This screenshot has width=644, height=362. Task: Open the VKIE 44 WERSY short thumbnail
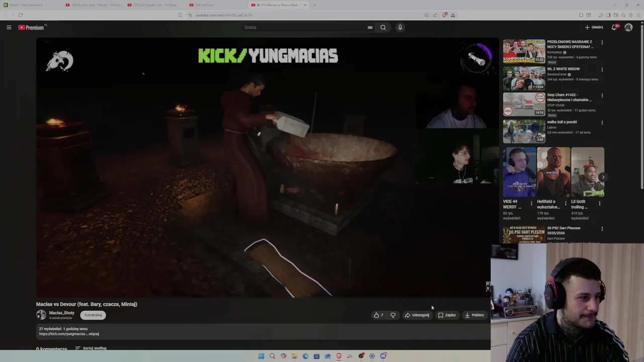(519, 172)
